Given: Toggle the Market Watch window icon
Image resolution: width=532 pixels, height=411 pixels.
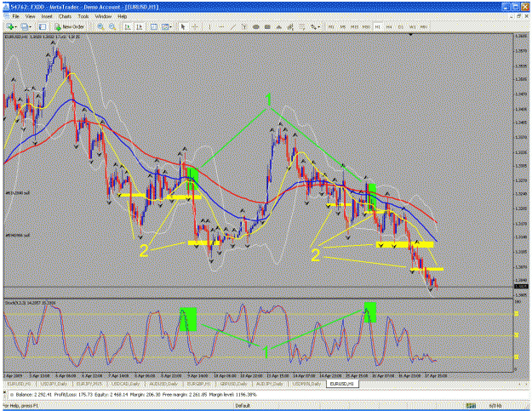Looking at the screenshot, I should pos(43,26).
